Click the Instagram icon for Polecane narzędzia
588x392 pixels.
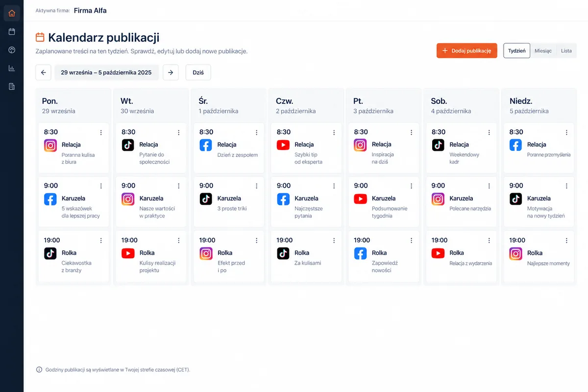point(438,199)
